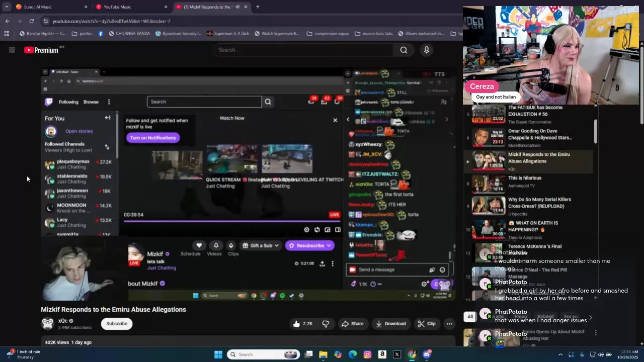644x362 pixels.
Task: Start voice search with microphone icon
Action: (x=427, y=50)
